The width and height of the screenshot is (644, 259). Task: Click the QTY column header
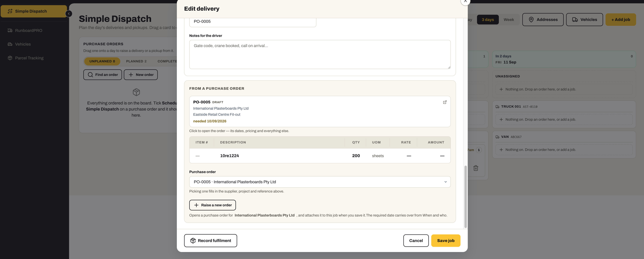click(356, 142)
